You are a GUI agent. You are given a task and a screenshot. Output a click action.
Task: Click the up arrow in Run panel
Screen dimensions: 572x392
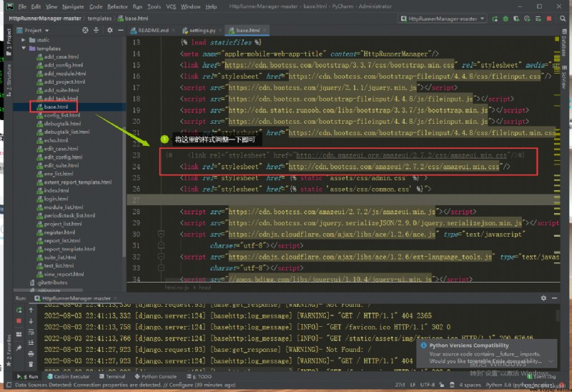click(x=31, y=310)
